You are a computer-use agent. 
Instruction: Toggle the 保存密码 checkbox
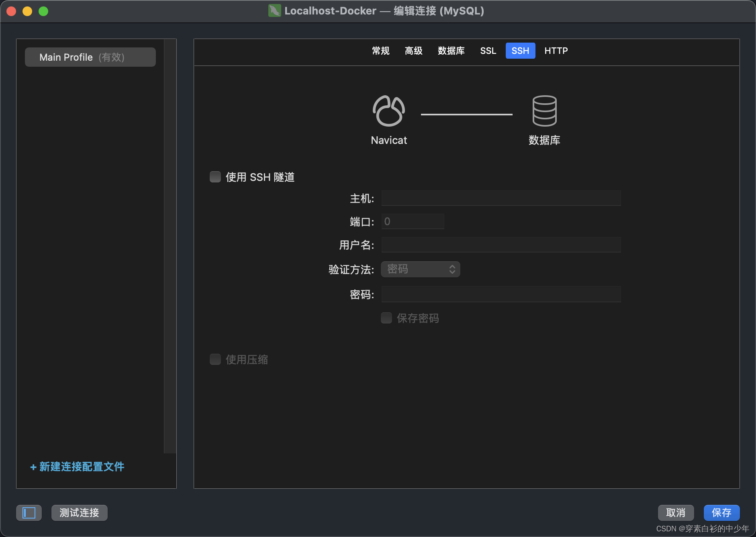point(386,318)
